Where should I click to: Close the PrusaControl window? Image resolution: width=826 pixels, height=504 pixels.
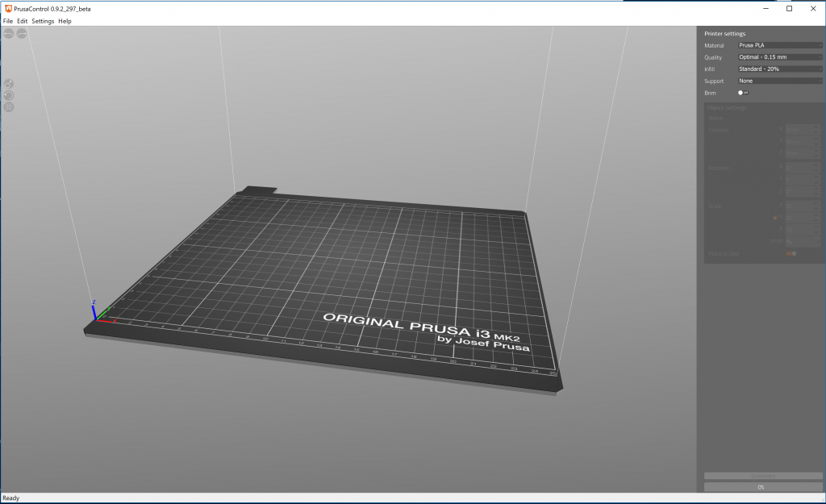(813, 8)
